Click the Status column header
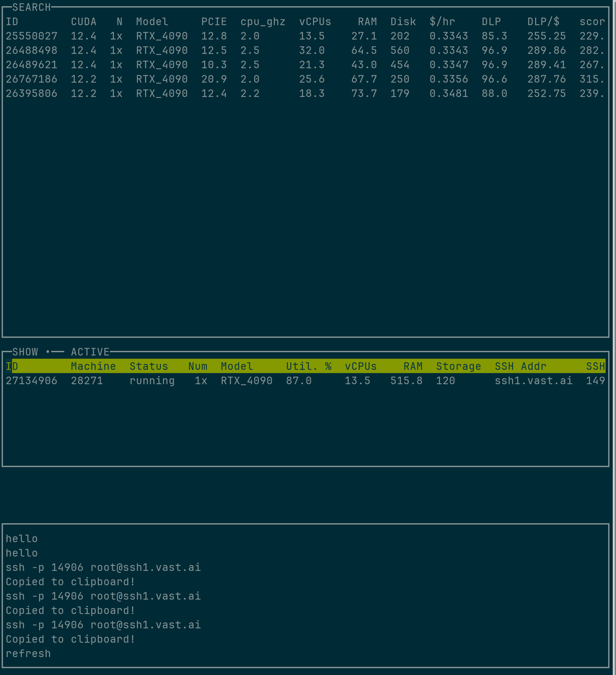The width and height of the screenshot is (616, 675). pyautogui.click(x=149, y=366)
